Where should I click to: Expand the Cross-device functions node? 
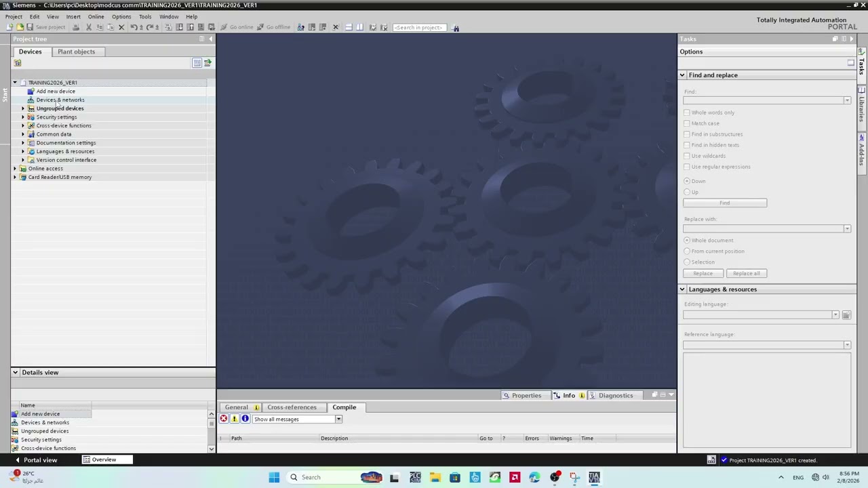click(x=23, y=125)
